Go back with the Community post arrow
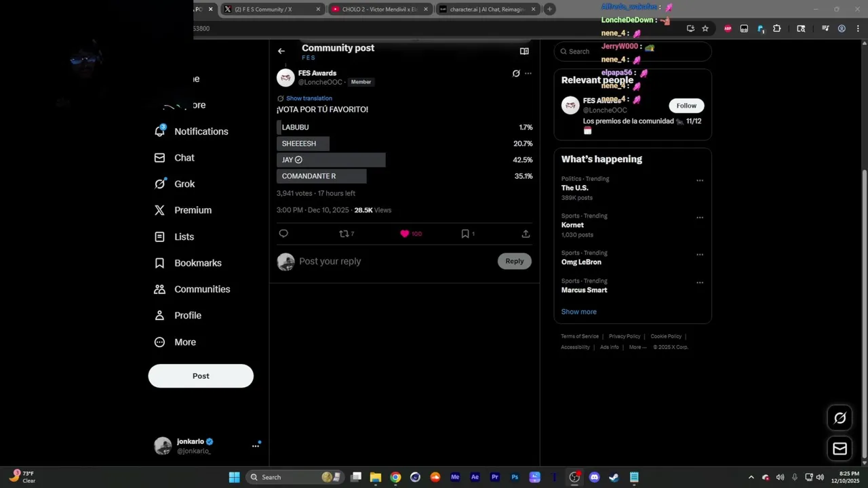This screenshot has width=868, height=488. (x=281, y=51)
